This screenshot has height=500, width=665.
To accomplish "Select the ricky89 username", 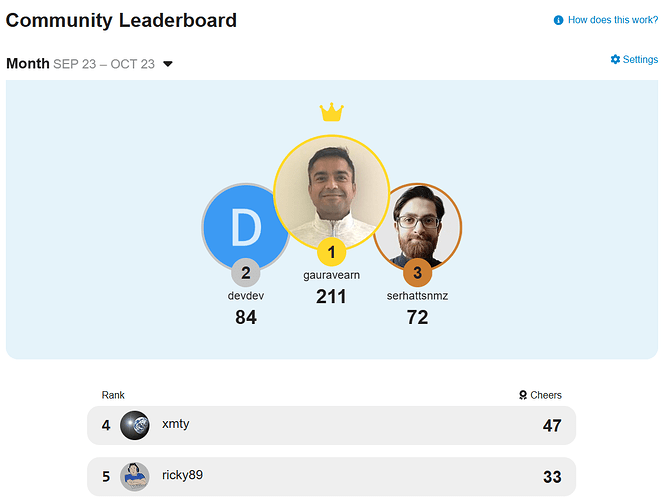I will (183, 475).
